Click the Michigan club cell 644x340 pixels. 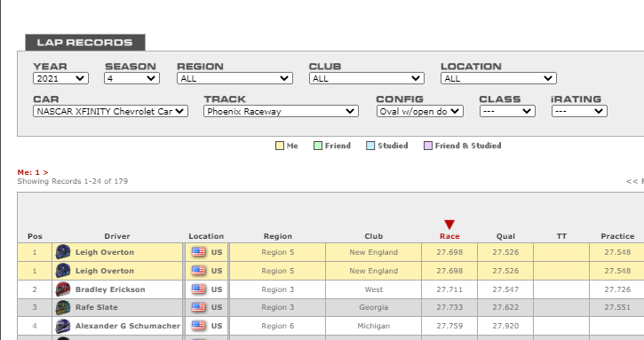374,326
